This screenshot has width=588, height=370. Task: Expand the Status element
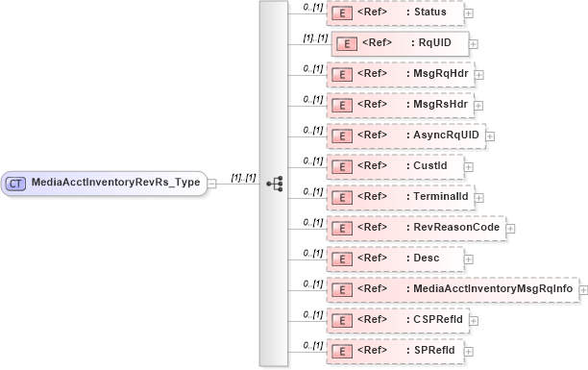click(468, 13)
